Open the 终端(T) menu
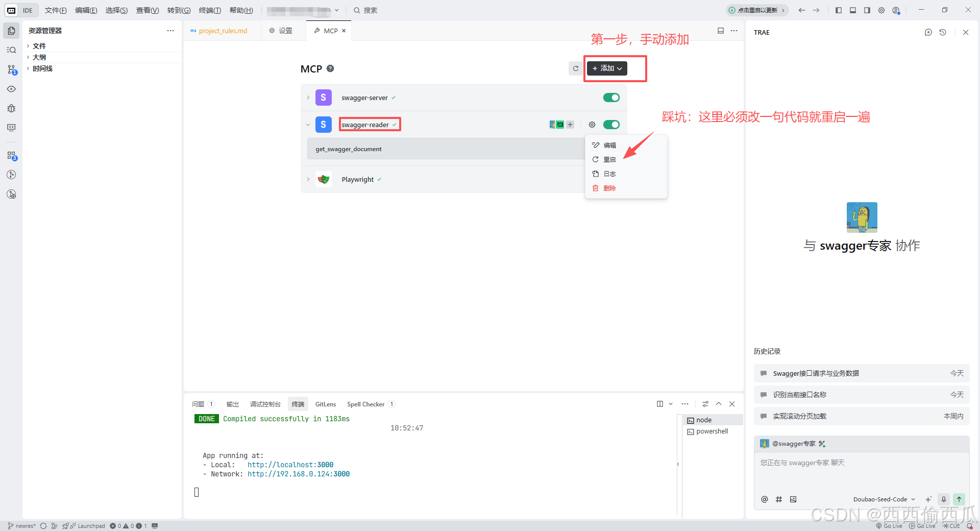Viewport: 980px width, 531px height. coord(210,10)
